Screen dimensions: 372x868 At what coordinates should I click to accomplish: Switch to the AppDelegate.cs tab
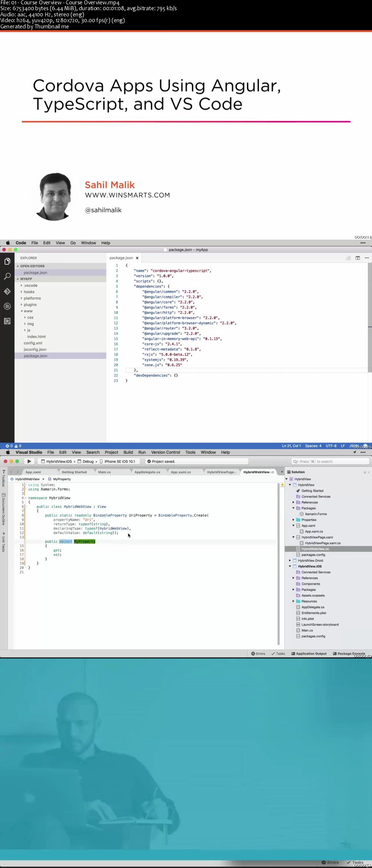point(147,472)
